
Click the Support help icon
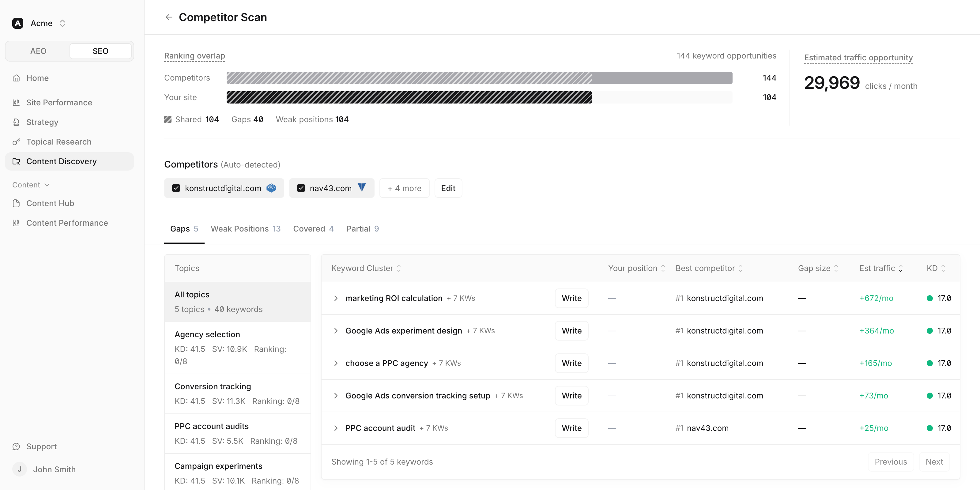[x=16, y=446]
